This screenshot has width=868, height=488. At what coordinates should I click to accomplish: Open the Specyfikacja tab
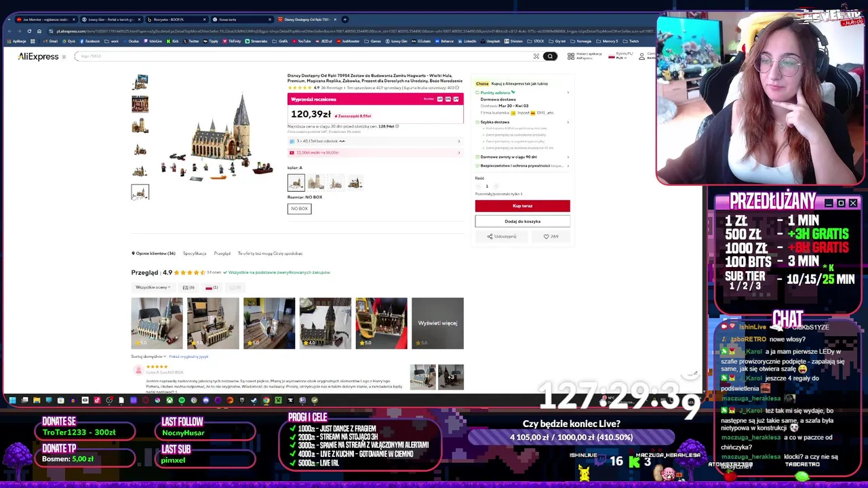(x=195, y=253)
